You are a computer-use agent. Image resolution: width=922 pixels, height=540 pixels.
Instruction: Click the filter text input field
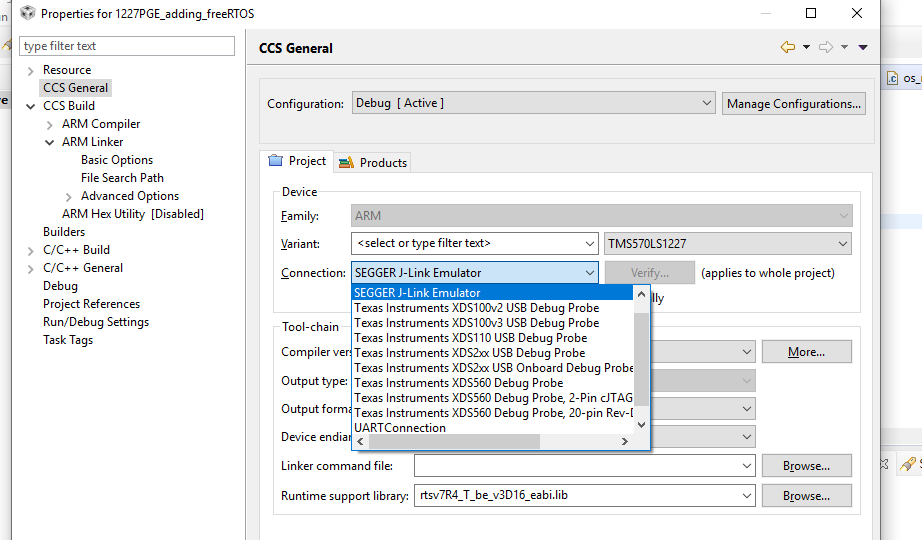click(127, 46)
